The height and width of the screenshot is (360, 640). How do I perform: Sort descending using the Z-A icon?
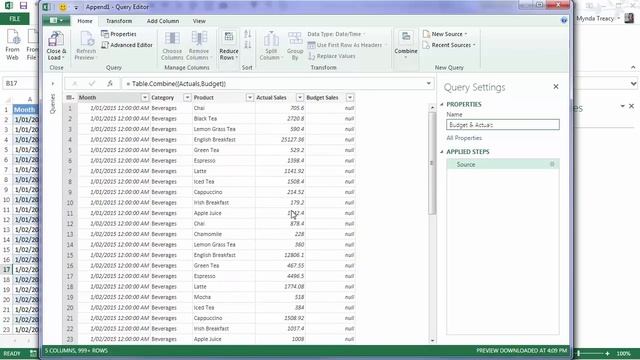(x=248, y=44)
